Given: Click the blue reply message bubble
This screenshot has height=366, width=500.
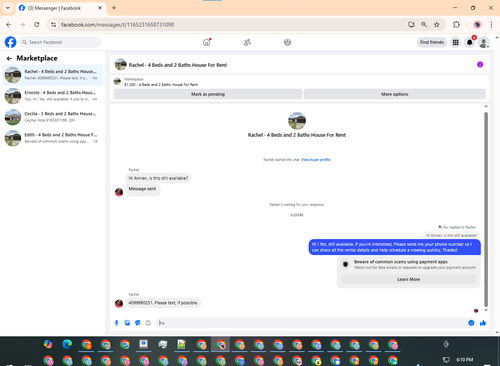Looking at the screenshot, I should 395,247.
